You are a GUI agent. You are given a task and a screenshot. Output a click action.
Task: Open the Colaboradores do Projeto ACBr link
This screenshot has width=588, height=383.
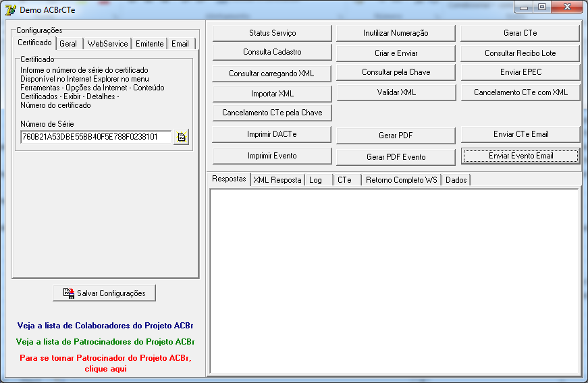pyautogui.click(x=105, y=326)
